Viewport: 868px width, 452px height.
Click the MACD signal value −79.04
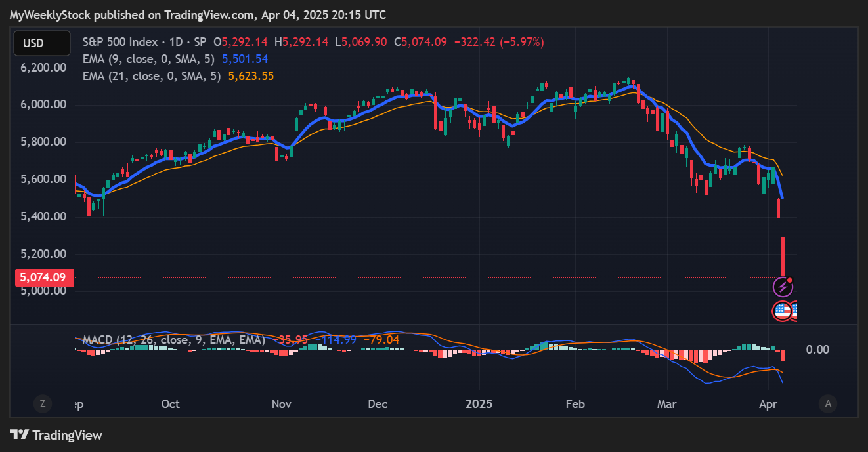coord(381,340)
